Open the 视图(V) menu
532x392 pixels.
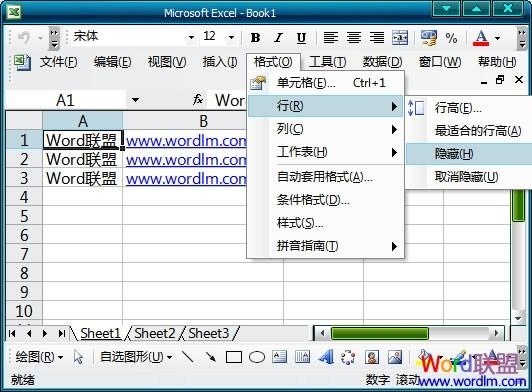(x=167, y=62)
